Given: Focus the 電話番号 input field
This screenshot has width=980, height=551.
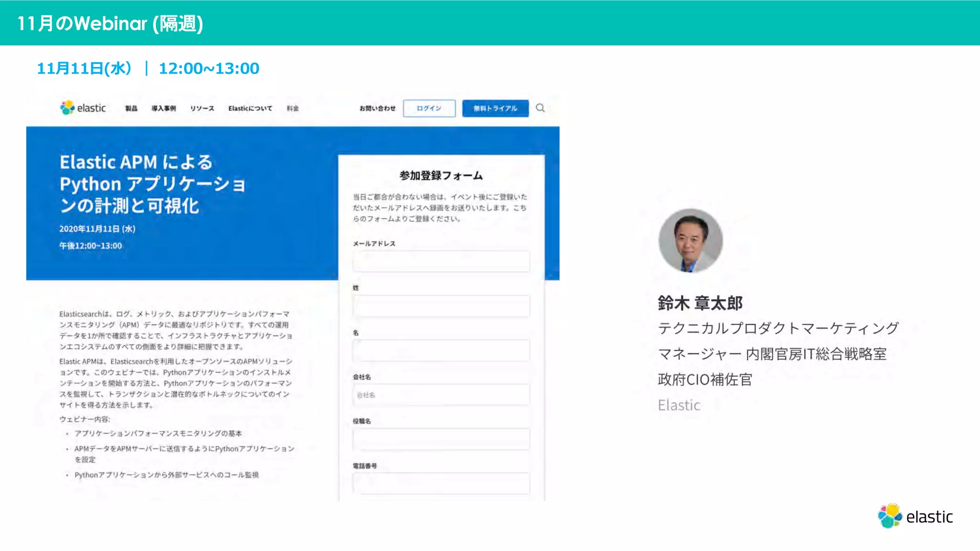Looking at the screenshot, I should (441, 483).
